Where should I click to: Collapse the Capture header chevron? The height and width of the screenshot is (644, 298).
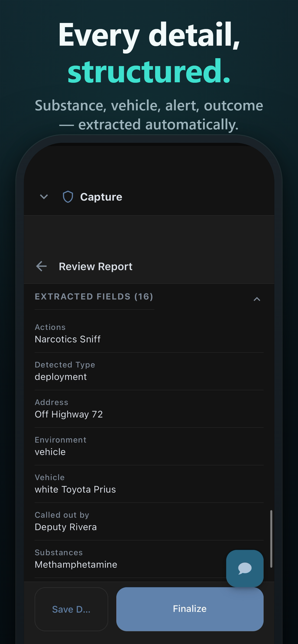pyautogui.click(x=44, y=197)
